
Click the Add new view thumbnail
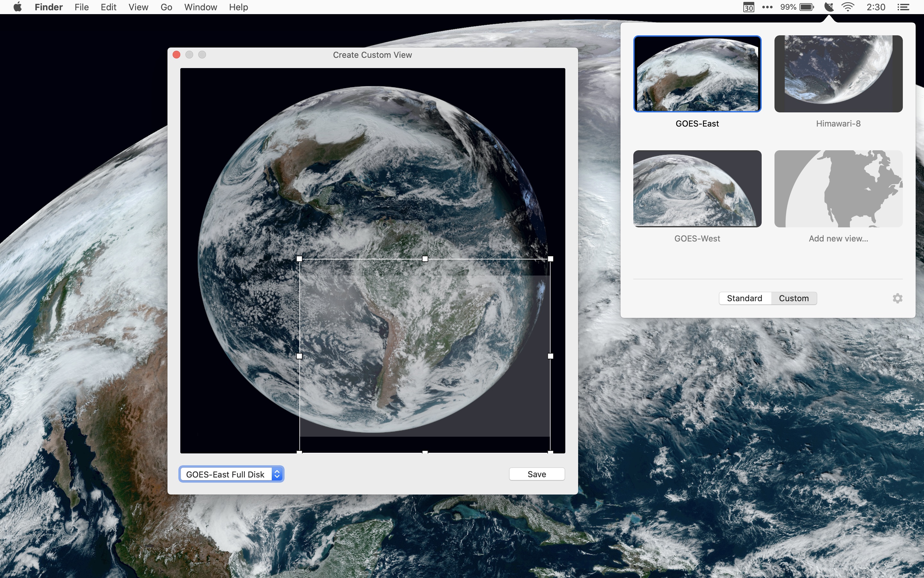[838, 188]
